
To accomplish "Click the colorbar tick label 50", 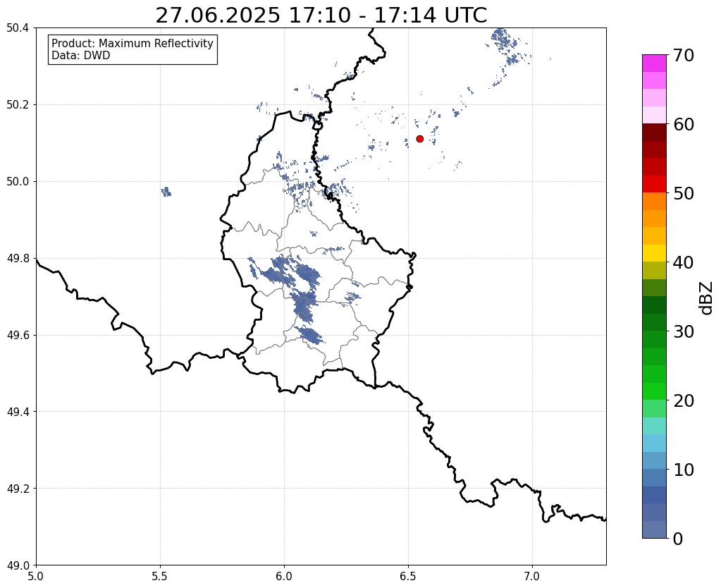I will 684,193.
